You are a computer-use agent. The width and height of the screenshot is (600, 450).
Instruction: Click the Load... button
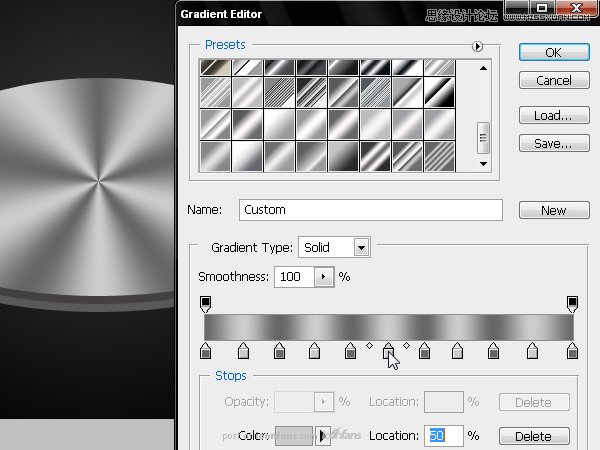click(553, 116)
